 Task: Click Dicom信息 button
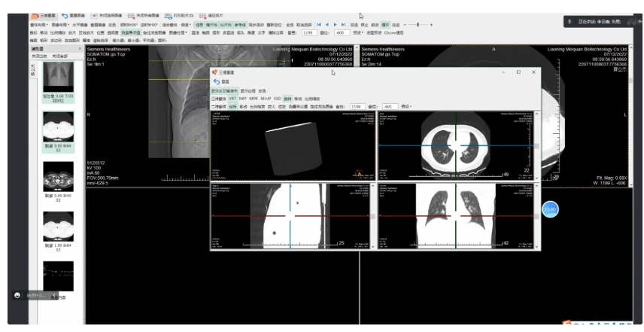click(x=394, y=32)
